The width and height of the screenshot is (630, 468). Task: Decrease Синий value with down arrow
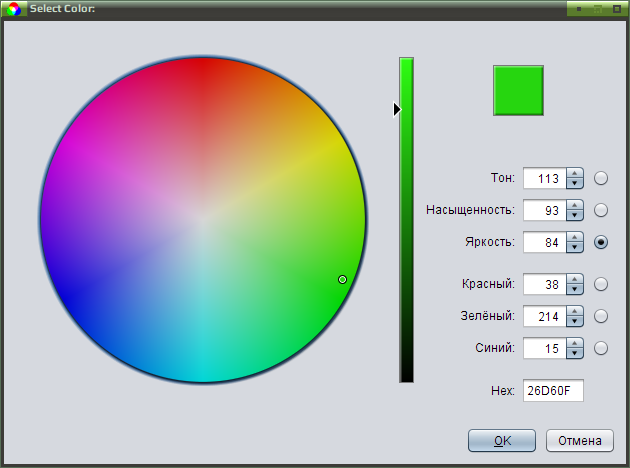tap(575, 353)
